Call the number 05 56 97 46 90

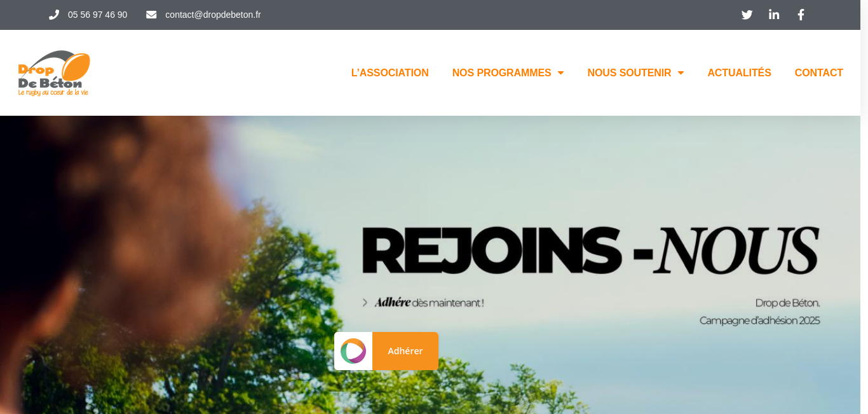click(97, 15)
